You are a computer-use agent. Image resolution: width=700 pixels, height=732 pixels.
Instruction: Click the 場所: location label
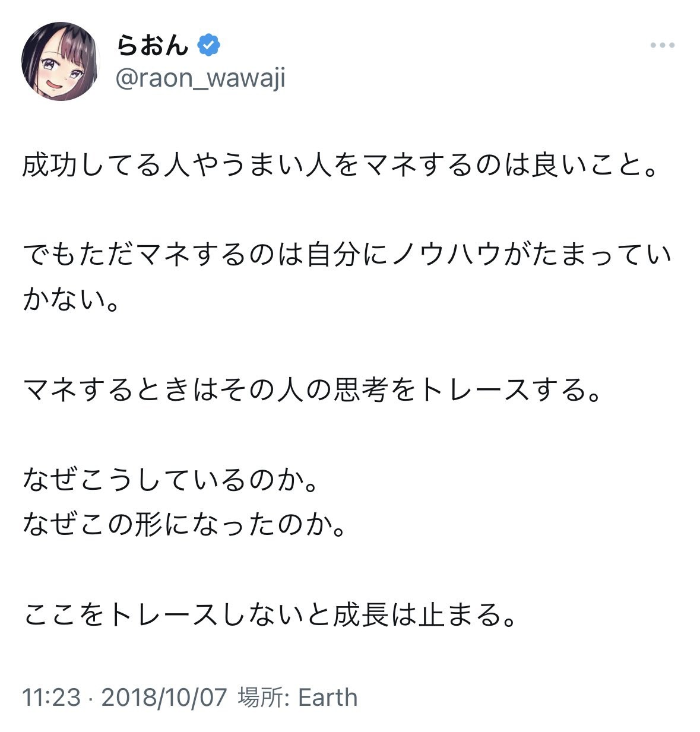click(x=263, y=697)
